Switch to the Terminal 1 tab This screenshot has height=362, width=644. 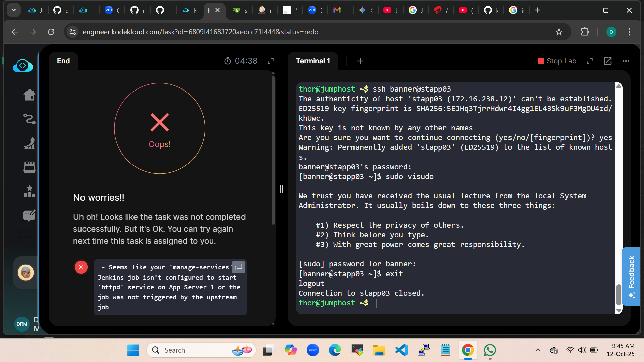pyautogui.click(x=313, y=61)
